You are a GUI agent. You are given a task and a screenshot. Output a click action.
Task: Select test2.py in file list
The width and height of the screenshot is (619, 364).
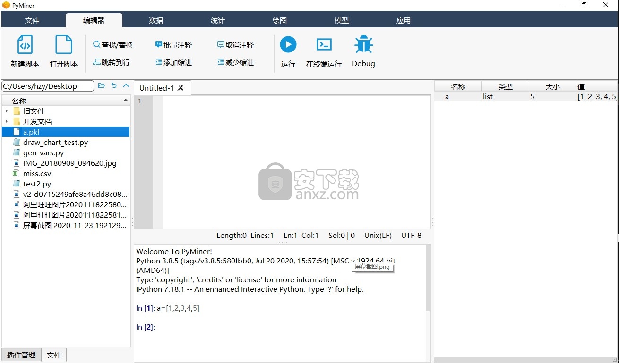[x=37, y=184]
